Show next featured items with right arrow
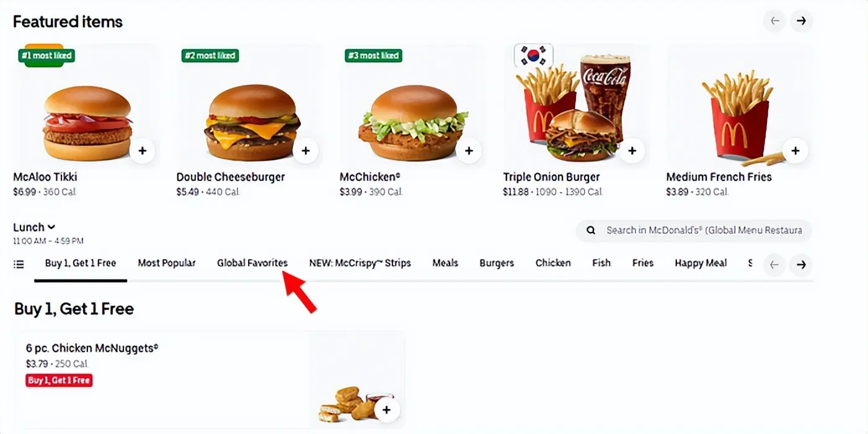868x434 pixels. (x=801, y=21)
